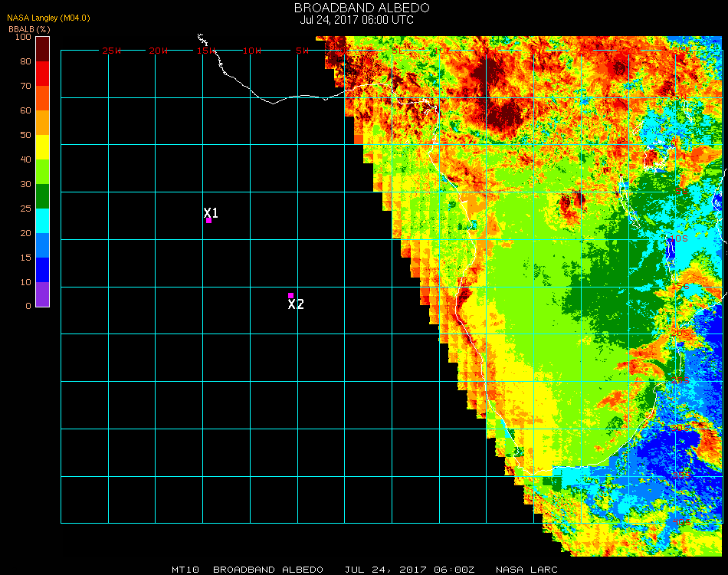Viewport: 728px width, 575px height.
Task: Click the magenta X2 marker square
Action: [290, 295]
